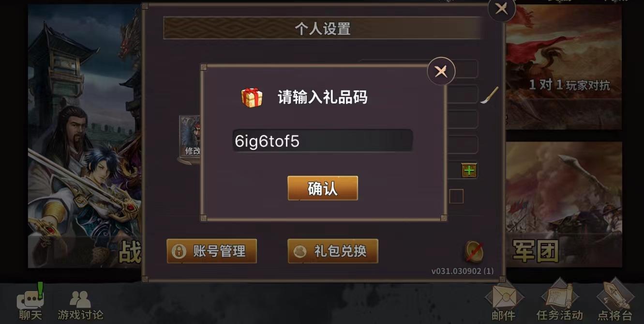Click the pencil edit name icon

tap(489, 95)
